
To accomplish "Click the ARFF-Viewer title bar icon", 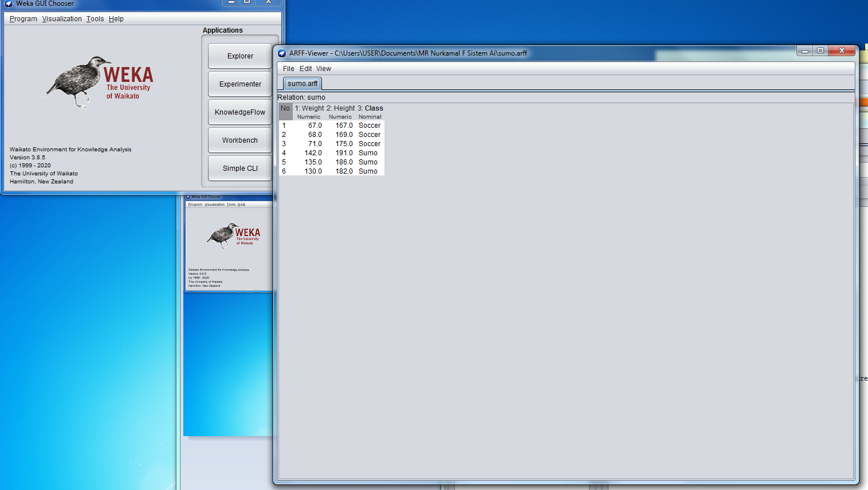I will click(x=282, y=53).
